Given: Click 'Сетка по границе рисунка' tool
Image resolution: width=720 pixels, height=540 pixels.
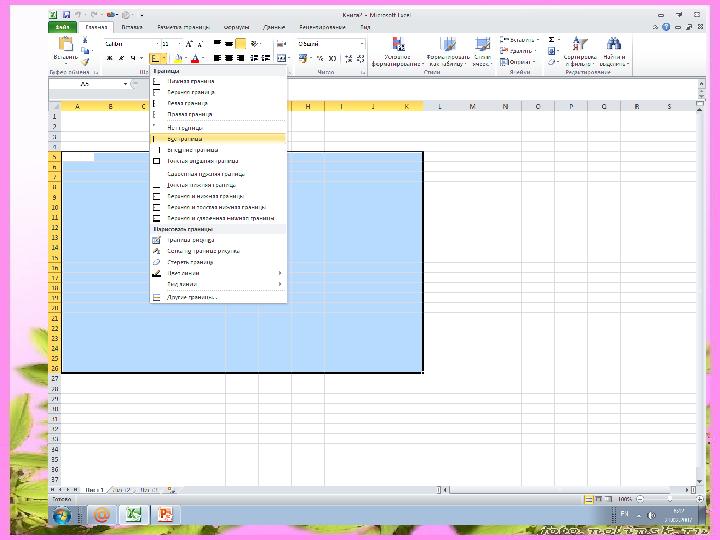Looking at the screenshot, I should (x=218, y=251).
